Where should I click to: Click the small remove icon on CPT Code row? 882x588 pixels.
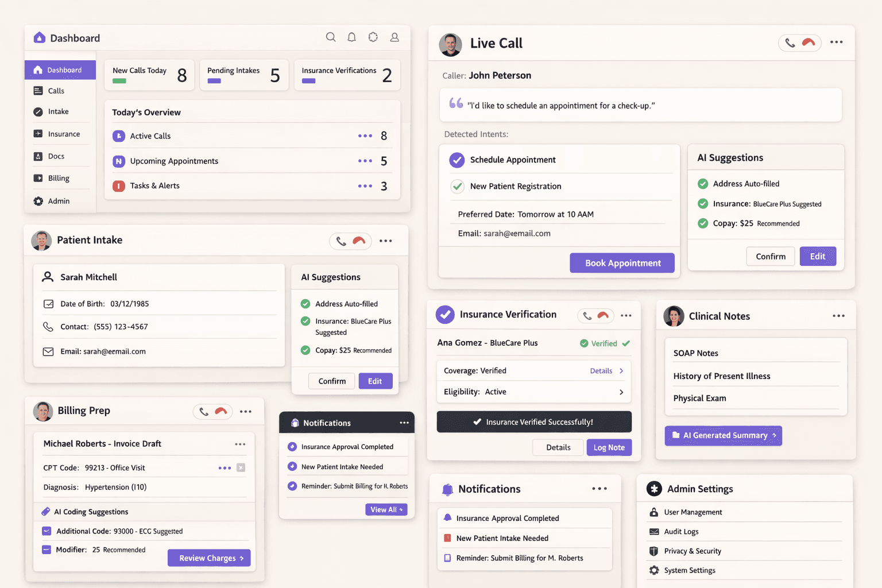pyautogui.click(x=241, y=467)
